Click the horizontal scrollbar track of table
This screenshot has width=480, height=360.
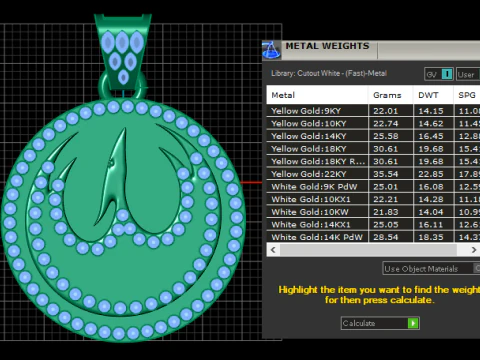368,250
